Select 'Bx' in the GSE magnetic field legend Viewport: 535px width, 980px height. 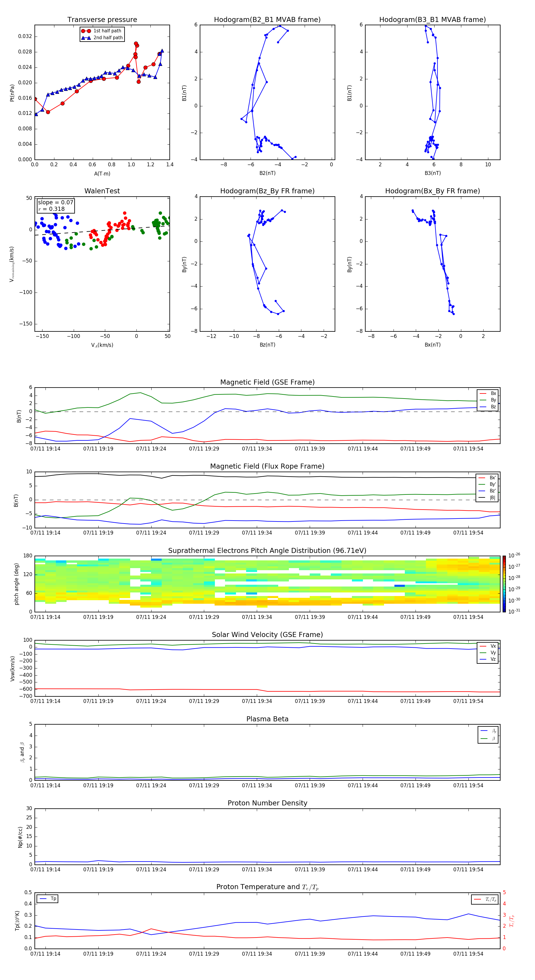488,393
